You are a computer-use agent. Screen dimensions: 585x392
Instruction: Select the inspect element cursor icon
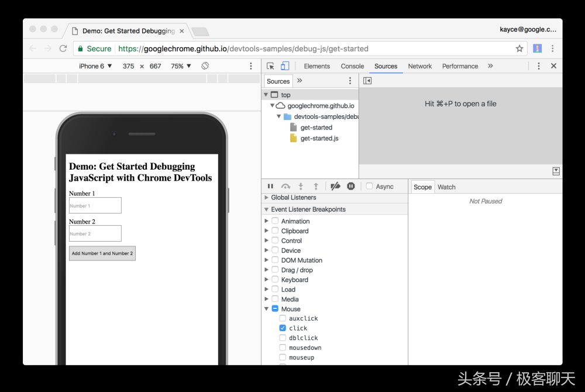271,66
